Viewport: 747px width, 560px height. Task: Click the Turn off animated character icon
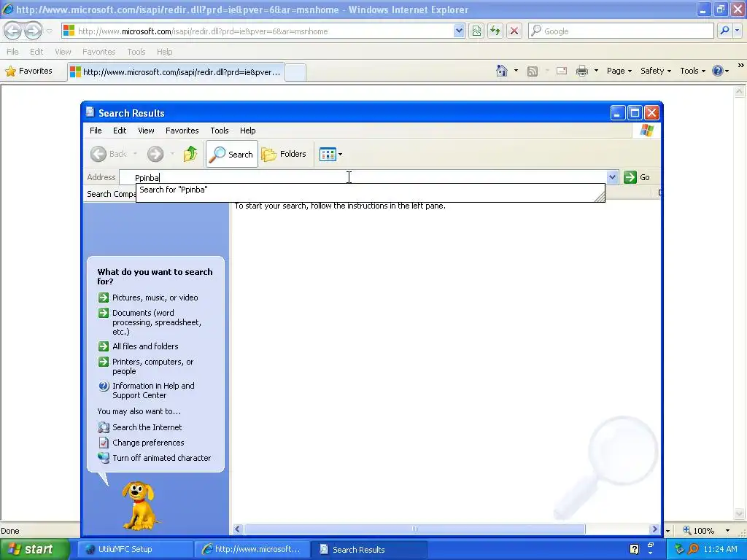104,458
